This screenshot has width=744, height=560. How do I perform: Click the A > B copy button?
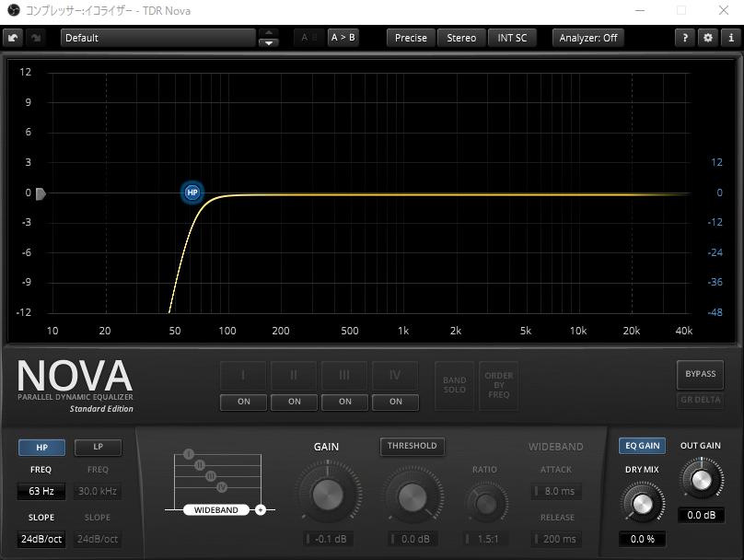click(x=343, y=38)
